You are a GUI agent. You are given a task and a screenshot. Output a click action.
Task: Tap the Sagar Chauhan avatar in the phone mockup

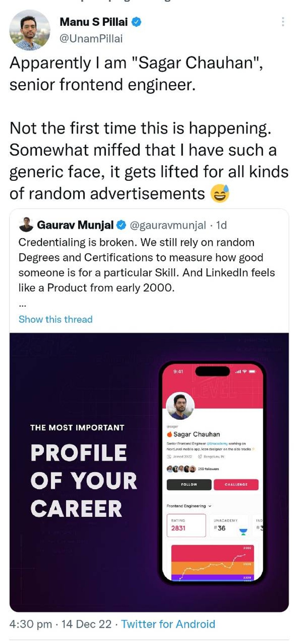coord(180,406)
